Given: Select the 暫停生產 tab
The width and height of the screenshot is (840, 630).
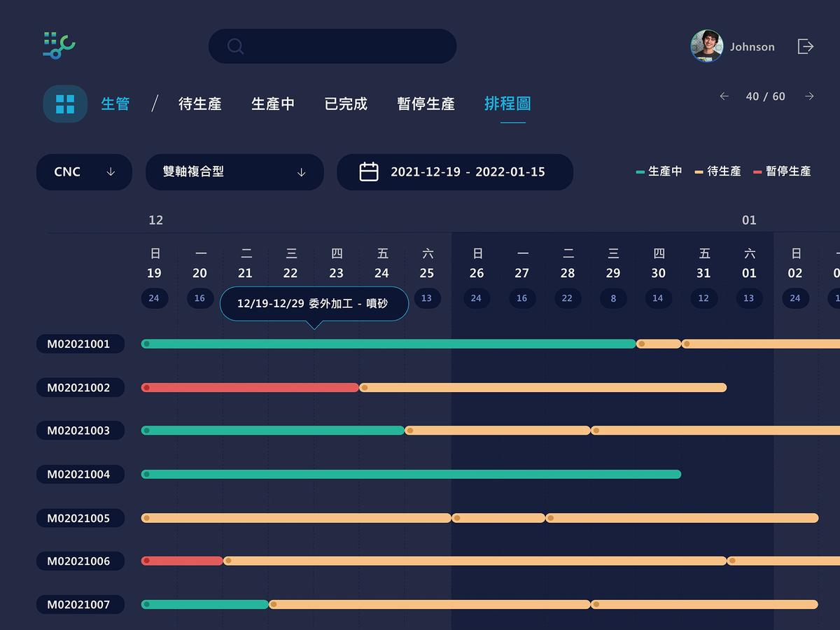Looking at the screenshot, I should coord(426,104).
